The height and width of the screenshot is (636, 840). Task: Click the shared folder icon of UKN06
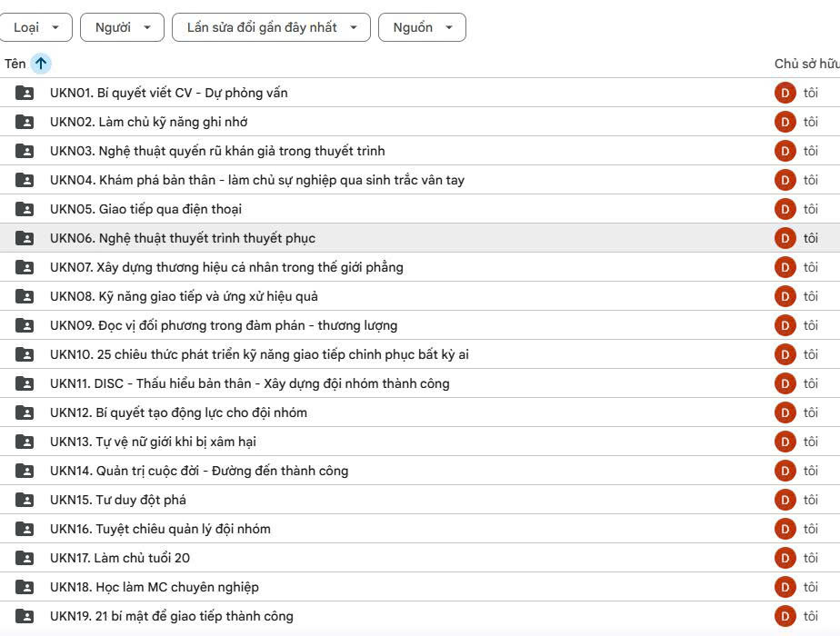coord(25,238)
